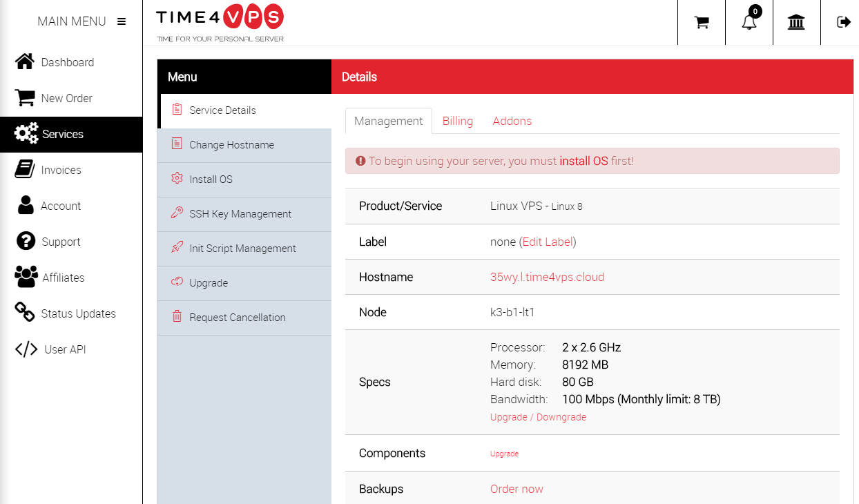Click the Edit Label link

[x=547, y=242]
